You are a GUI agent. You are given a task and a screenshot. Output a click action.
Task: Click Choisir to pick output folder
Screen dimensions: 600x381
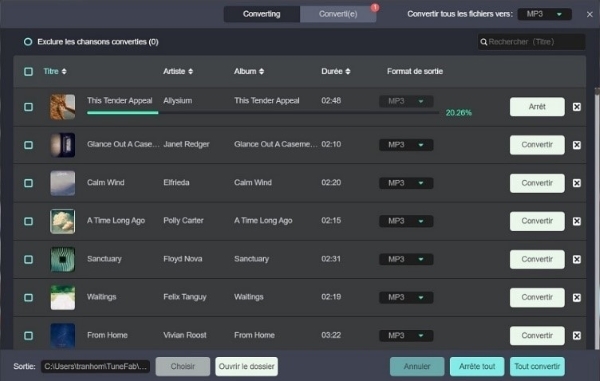click(183, 366)
